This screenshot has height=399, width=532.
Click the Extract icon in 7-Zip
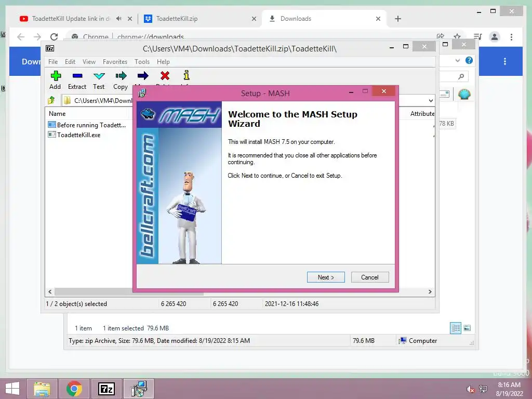pos(77,80)
